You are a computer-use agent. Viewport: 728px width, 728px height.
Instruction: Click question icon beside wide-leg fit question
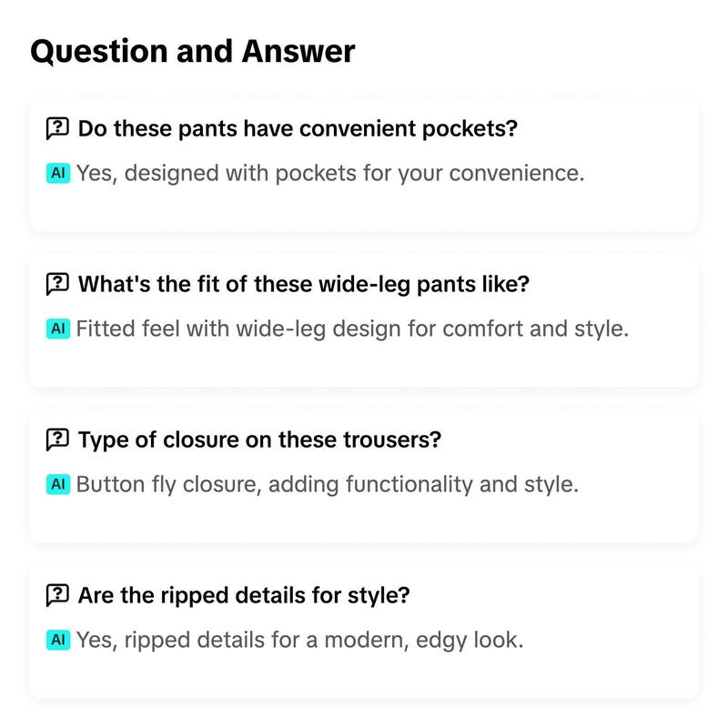[57, 284]
